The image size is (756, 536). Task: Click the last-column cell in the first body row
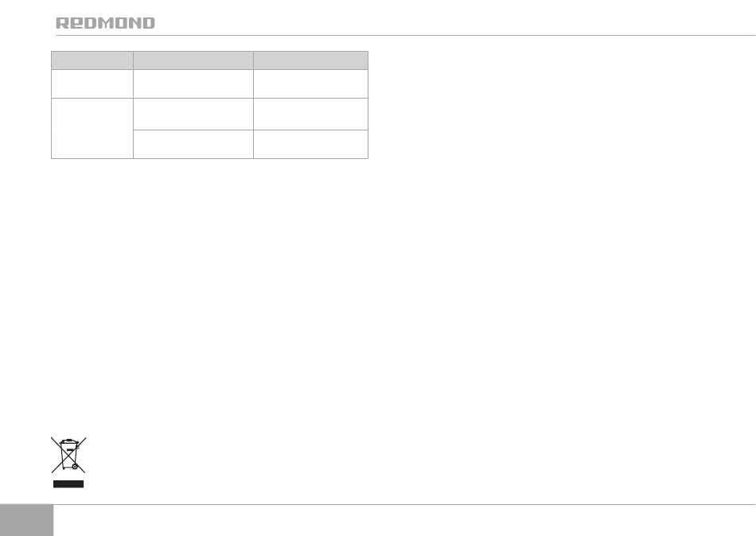(x=311, y=84)
